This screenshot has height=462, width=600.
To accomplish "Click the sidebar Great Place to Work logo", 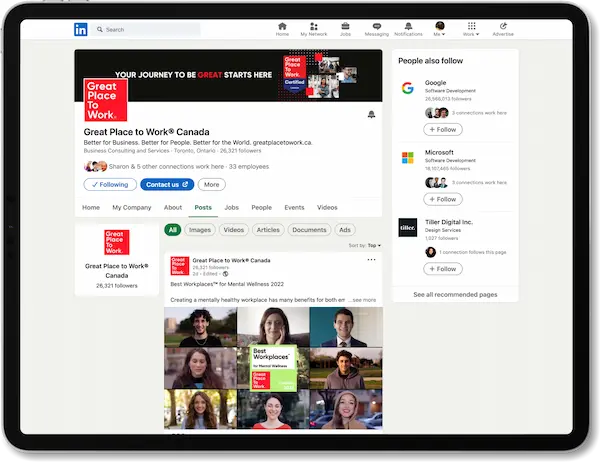I will [x=117, y=242].
